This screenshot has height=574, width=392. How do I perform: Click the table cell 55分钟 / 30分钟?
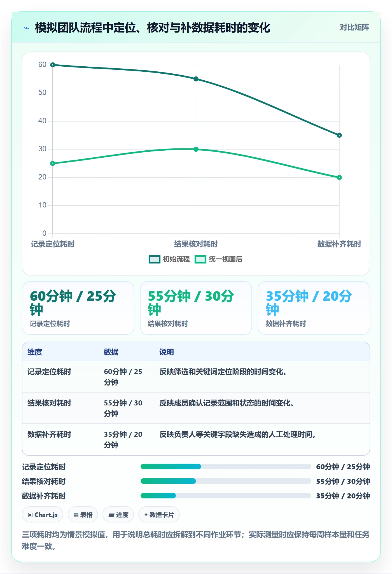(x=123, y=408)
